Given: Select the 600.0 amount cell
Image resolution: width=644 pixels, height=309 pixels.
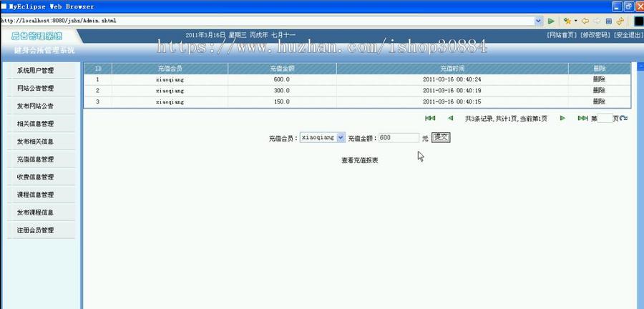Looking at the screenshot, I should pos(282,79).
